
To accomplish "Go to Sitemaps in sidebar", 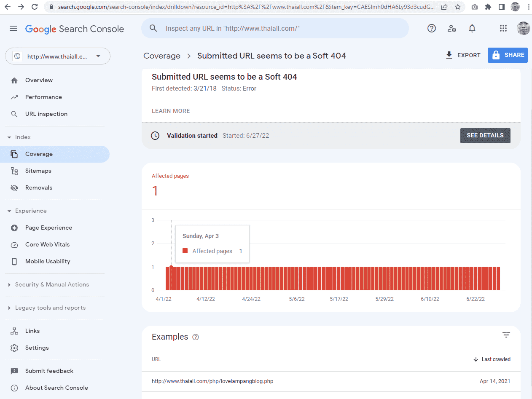I will [x=38, y=171].
